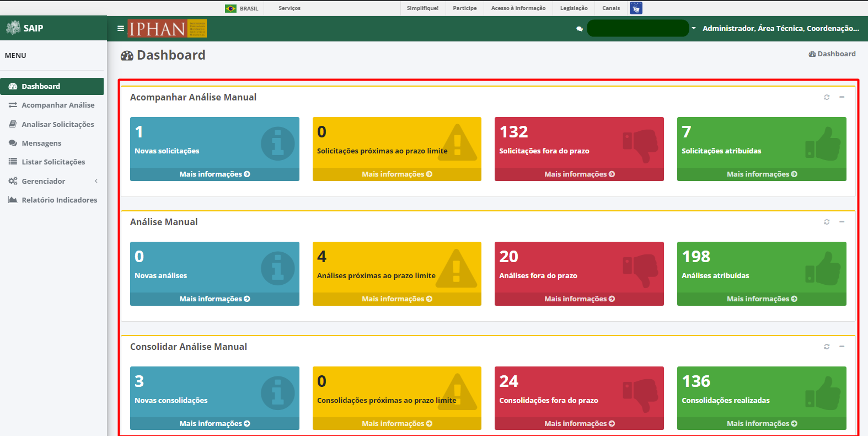Open Mais informações for Solicitações fora do prazo
The height and width of the screenshot is (436, 868).
(x=579, y=174)
